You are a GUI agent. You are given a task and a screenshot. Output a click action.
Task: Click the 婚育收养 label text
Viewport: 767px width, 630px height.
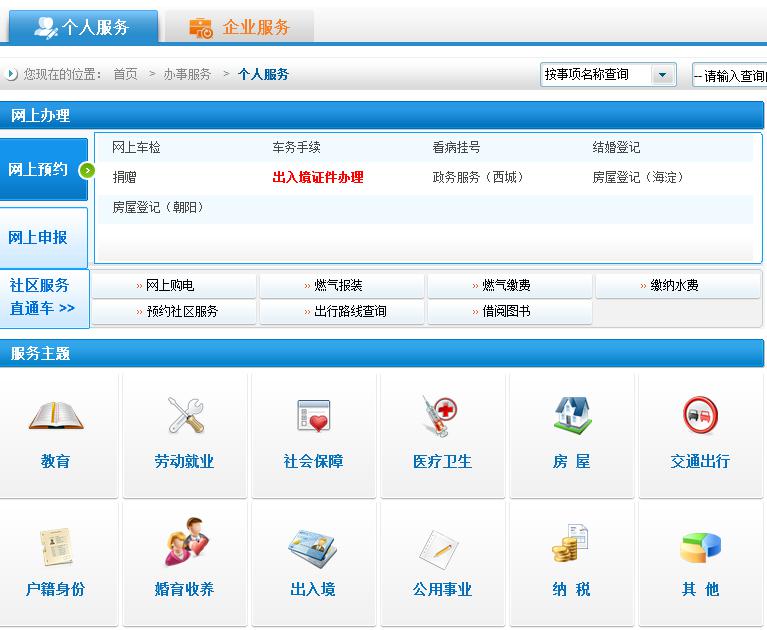[x=184, y=589]
